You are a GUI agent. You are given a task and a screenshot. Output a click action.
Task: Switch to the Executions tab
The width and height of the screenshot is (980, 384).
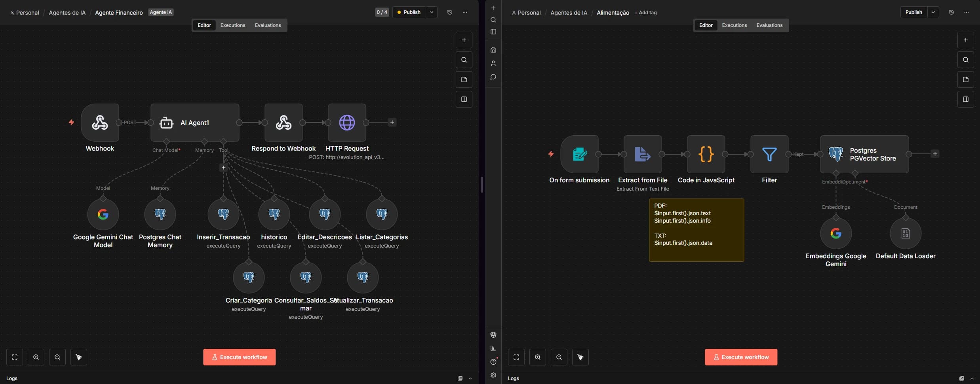click(x=232, y=25)
